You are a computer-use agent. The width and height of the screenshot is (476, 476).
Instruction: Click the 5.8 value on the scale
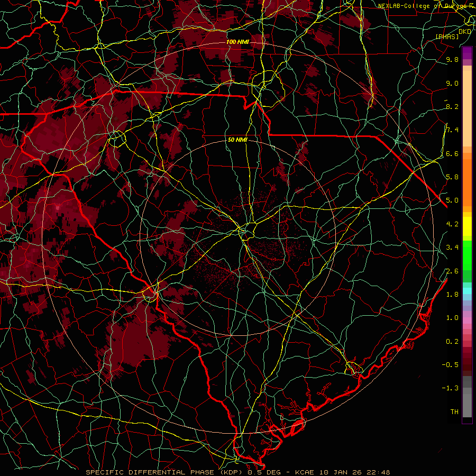coord(452,177)
